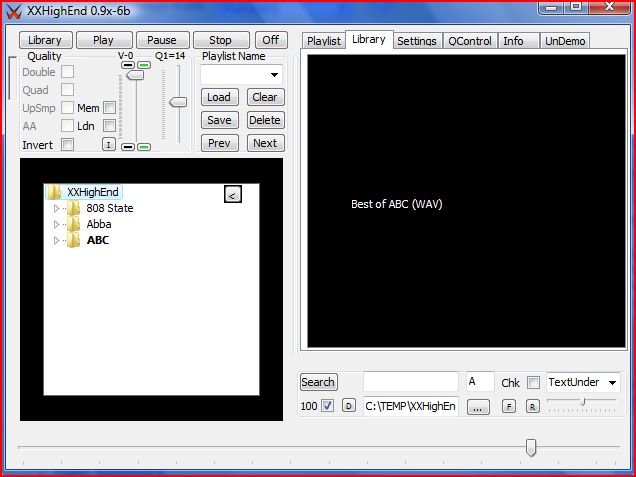Open the QControl tab

point(470,41)
